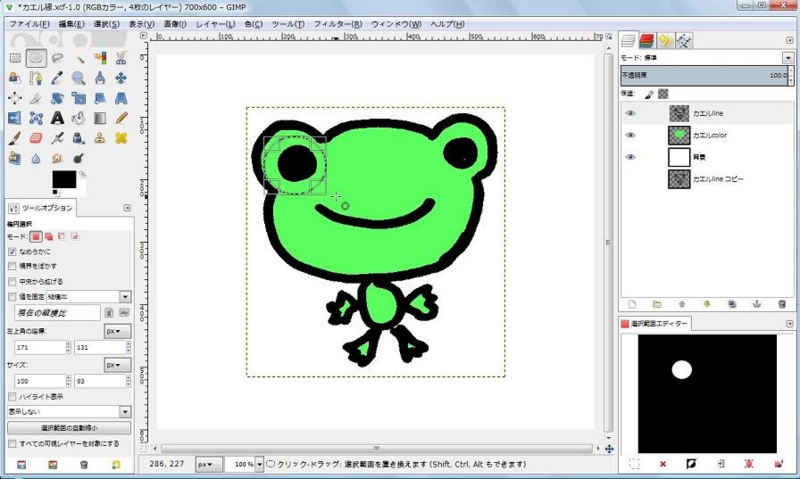Click the selection width field showing 100
This screenshot has width=800, height=479.
click(40, 381)
